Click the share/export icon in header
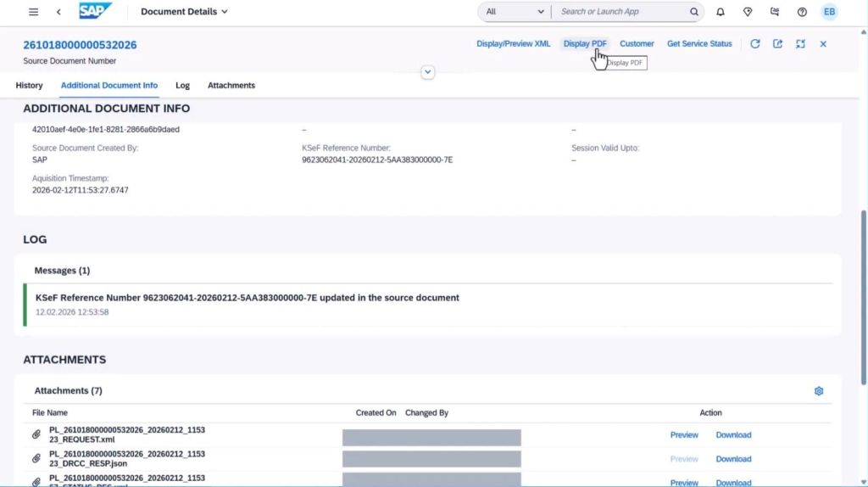This screenshot has width=868, height=487. [777, 44]
